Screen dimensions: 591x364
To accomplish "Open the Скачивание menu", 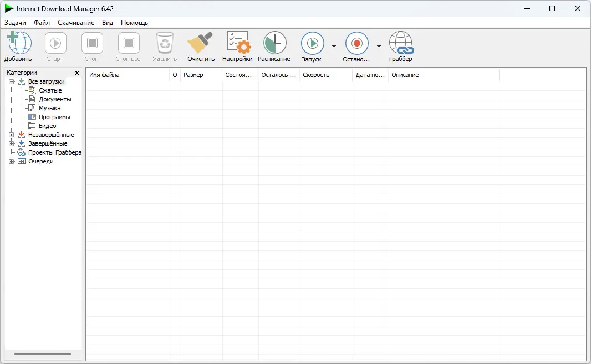I will [x=76, y=23].
